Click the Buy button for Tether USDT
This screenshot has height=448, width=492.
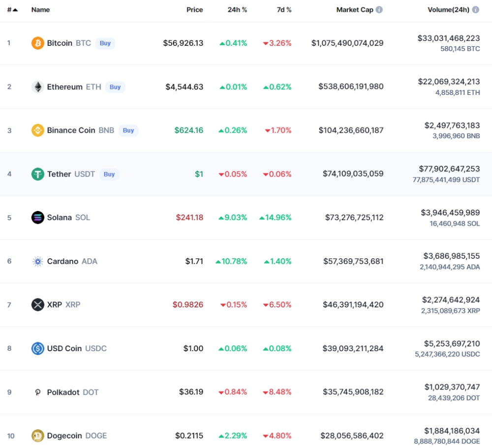click(109, 174)
